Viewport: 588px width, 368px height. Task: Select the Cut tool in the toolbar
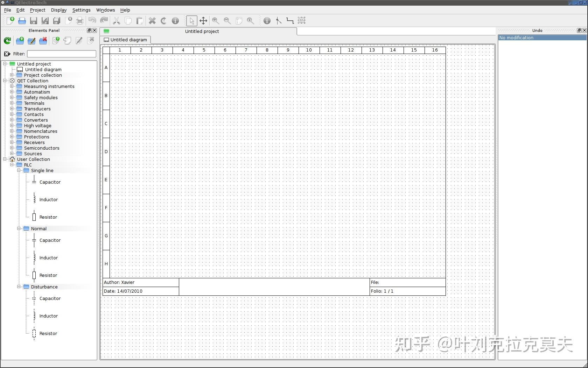(116, 21)
